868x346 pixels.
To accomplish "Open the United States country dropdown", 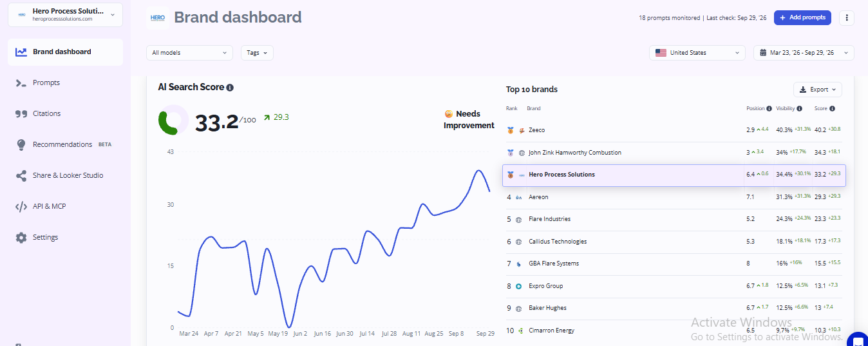I will coord(697,53).
